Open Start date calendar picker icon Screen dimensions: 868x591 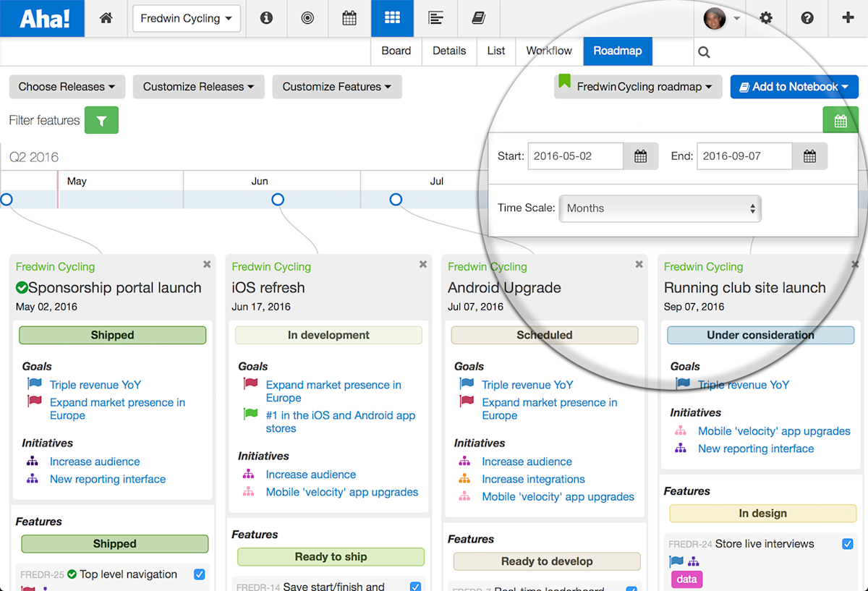coord(641,156)
